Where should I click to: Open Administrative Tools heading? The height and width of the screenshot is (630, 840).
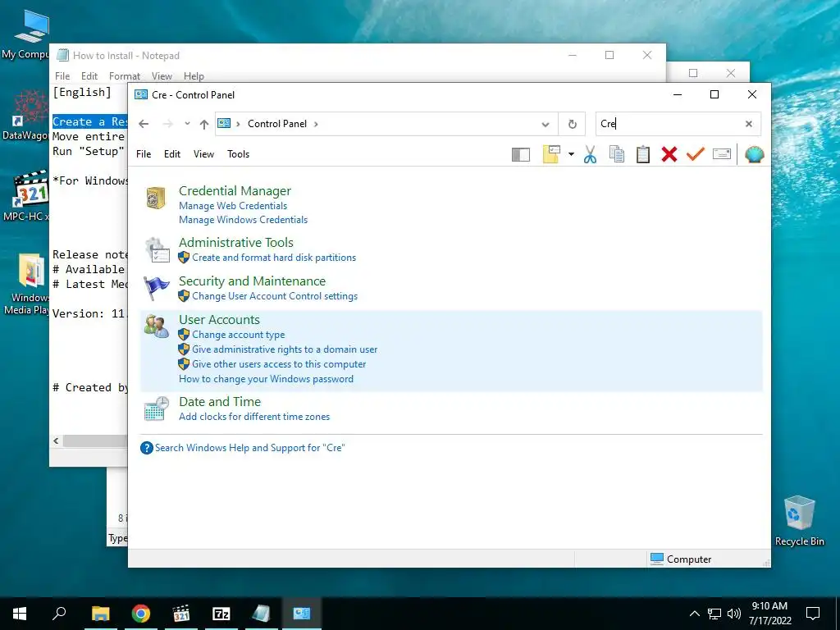(235, 243)
